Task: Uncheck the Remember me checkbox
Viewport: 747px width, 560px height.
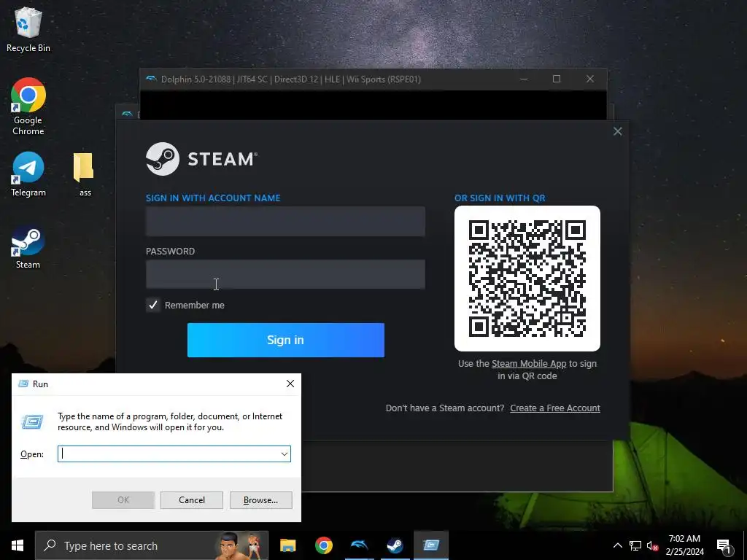Action: tap(153, 306)
